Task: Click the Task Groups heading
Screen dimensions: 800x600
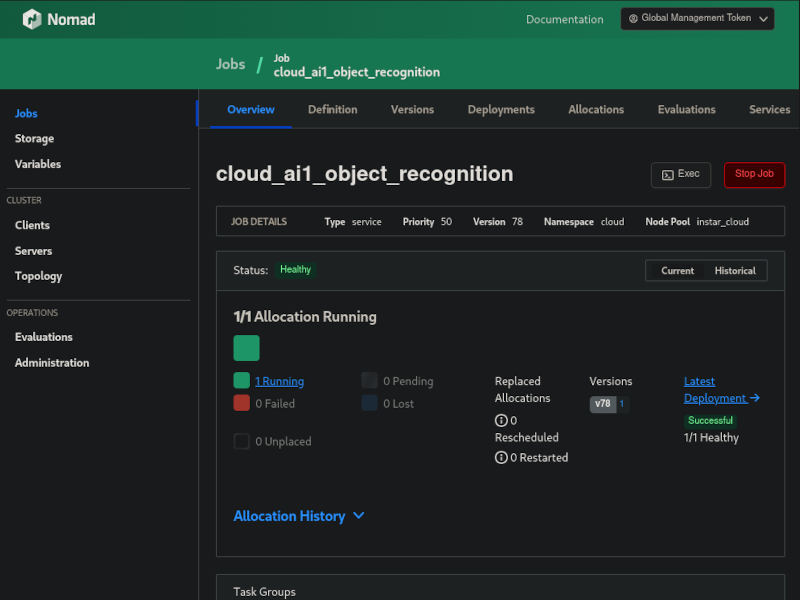Action: pos(264,592)
